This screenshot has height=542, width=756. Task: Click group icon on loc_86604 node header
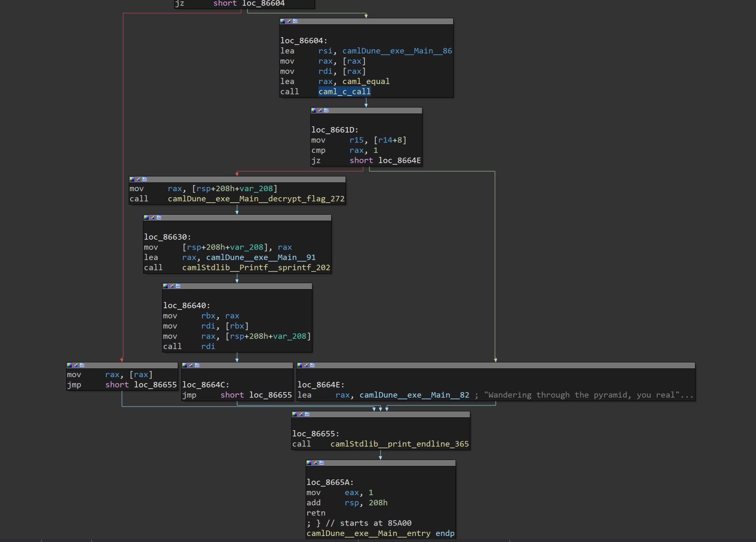tap(295, 21)
